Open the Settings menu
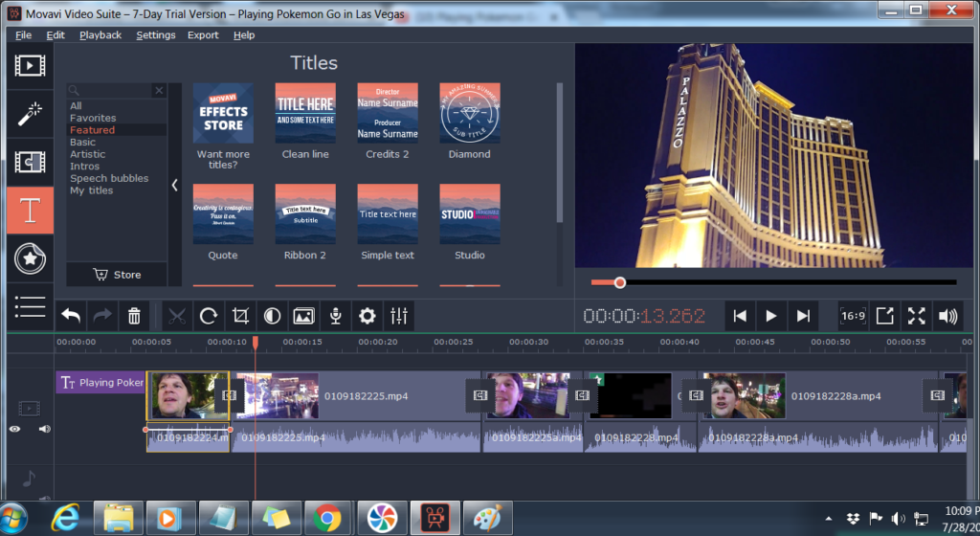Screen dimensions: 980x536 click(x=156, y=35)
